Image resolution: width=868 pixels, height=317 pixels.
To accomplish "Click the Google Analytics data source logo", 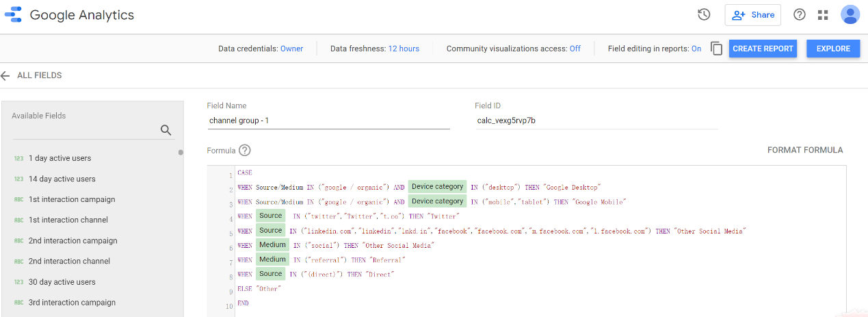I will (x=13, y=15).
